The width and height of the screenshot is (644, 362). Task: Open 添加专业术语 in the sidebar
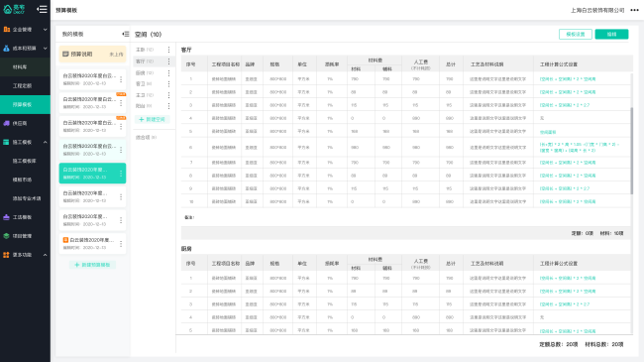coord(25,198)
